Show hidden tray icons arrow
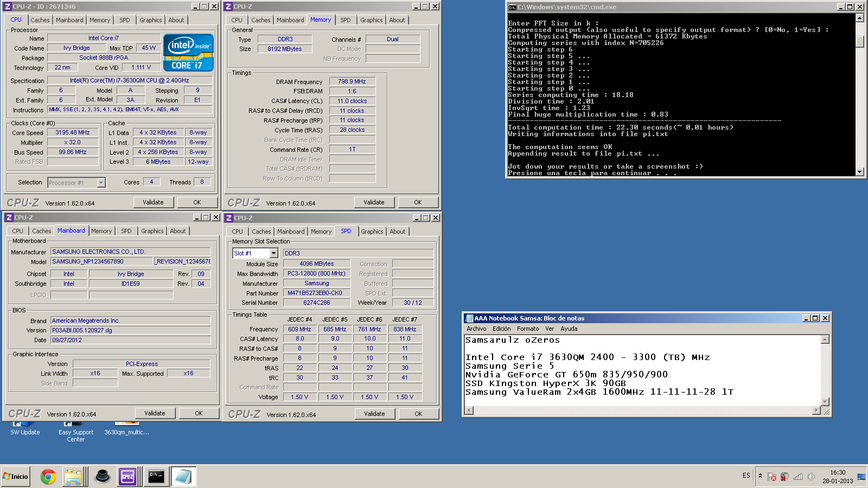 click(760, 476)
